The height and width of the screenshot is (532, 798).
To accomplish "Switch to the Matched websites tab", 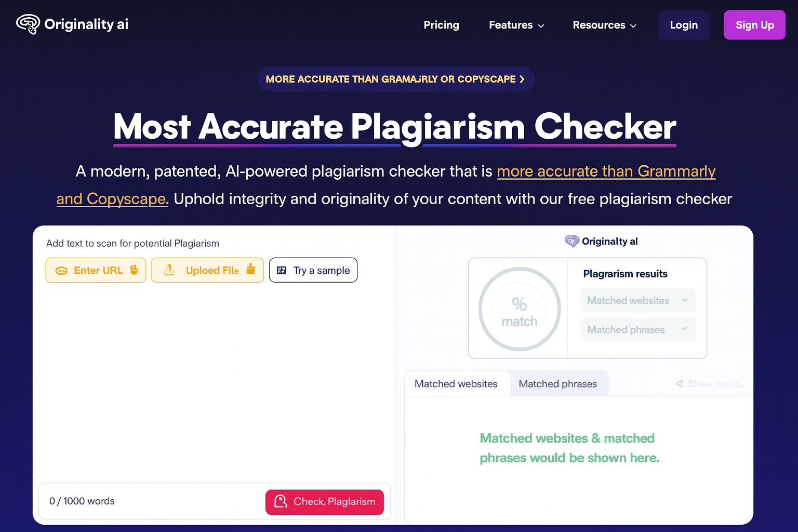I will [x=456, y=384].
